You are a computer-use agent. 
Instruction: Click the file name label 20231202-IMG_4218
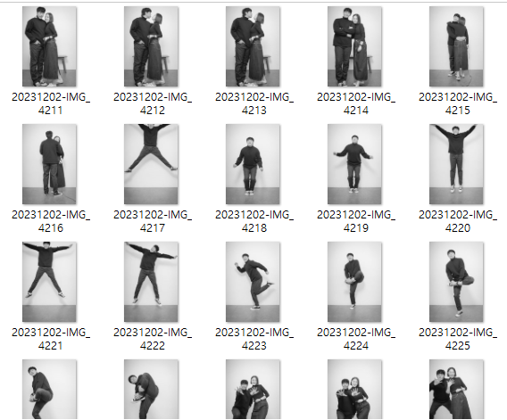click(254, 221)
